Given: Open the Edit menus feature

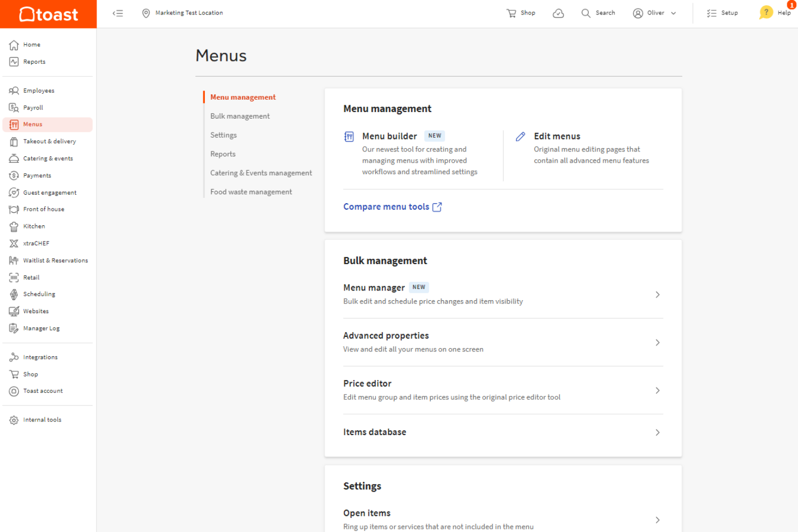Looking at the screenshot, I should tap(557, 136).
